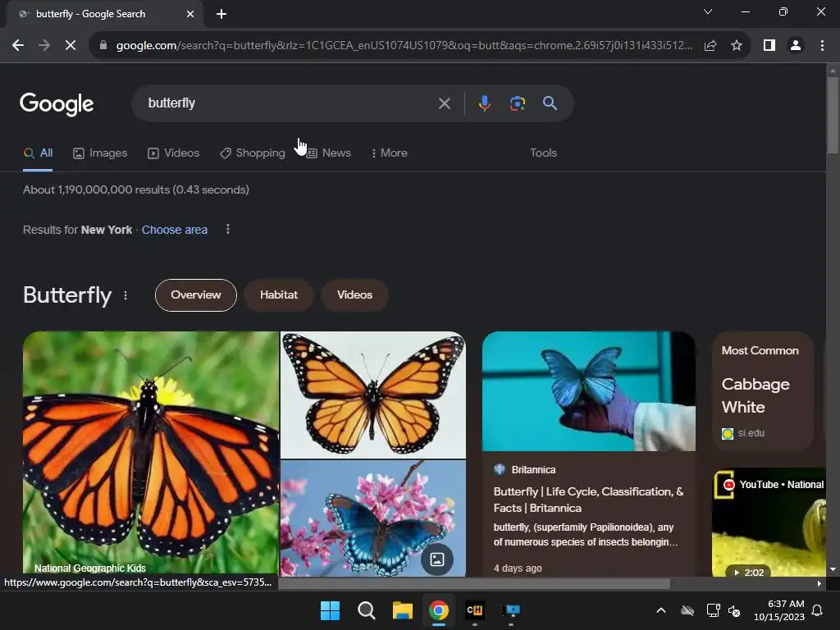The width and height of the screenshot is (840, 630).
Task: Click the more images icon
Action: coord(437,559)
